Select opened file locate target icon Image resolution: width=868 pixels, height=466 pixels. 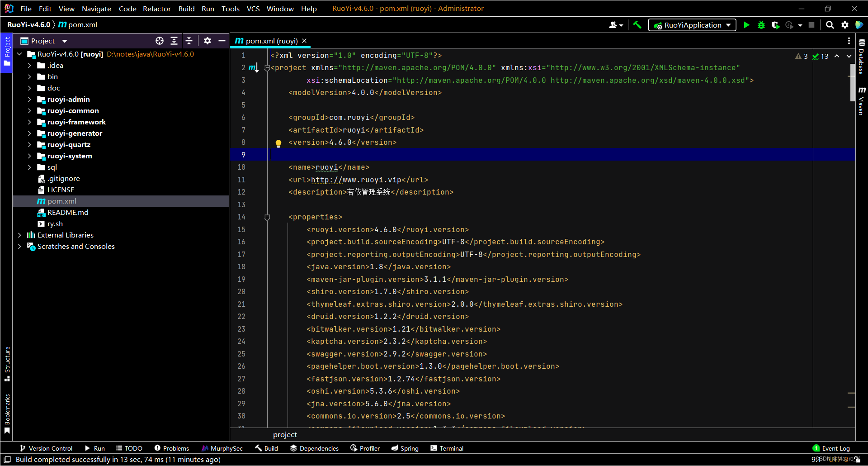coord(160,41)
